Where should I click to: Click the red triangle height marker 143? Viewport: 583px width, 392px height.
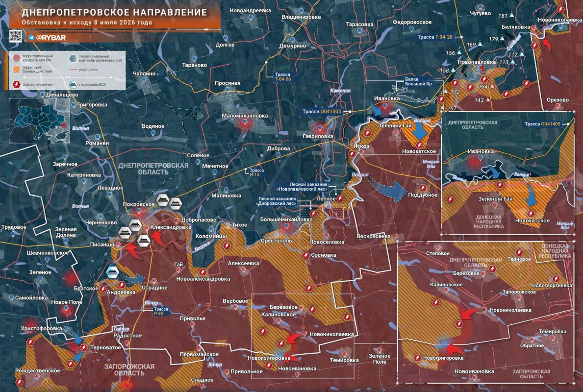[488, 100]
